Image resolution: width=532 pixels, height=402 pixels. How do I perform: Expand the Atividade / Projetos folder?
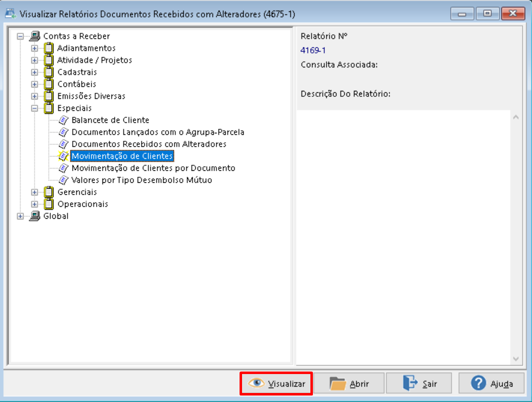[x=34, y=60]
